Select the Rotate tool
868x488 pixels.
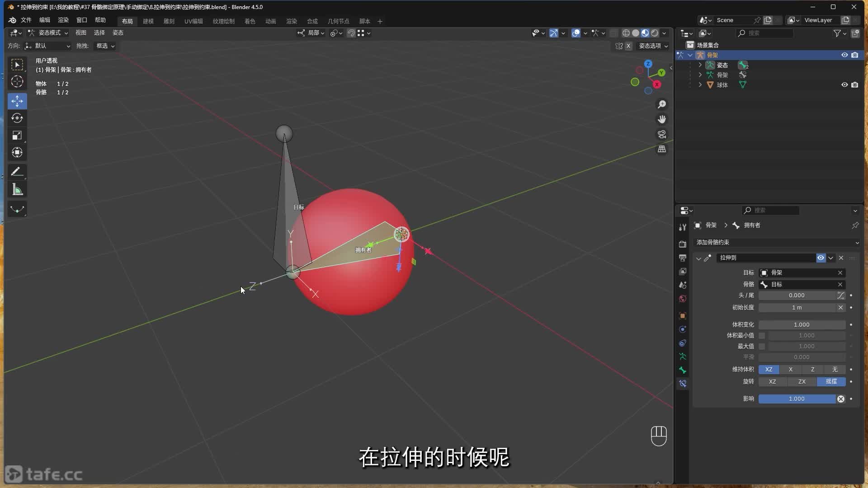coord(17,118)
